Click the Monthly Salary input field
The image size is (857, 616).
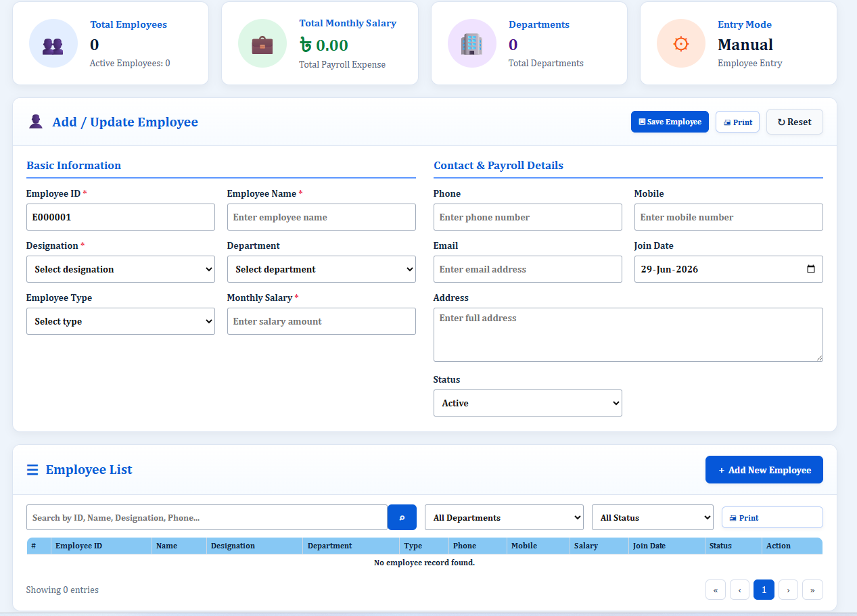pyautogui.click(x=321, y=321)
